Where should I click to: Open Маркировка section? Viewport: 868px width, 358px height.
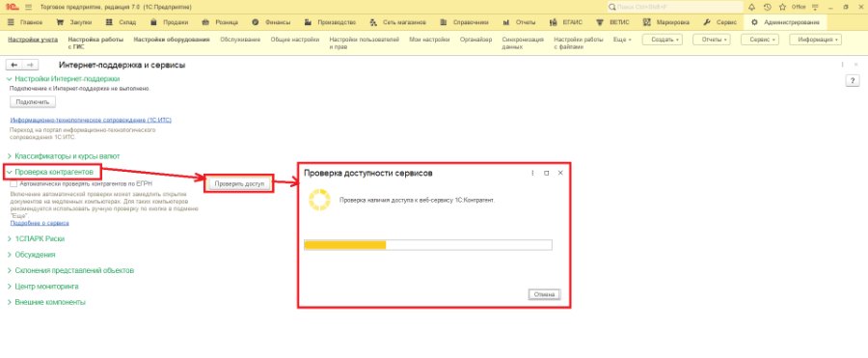[666, 23]
